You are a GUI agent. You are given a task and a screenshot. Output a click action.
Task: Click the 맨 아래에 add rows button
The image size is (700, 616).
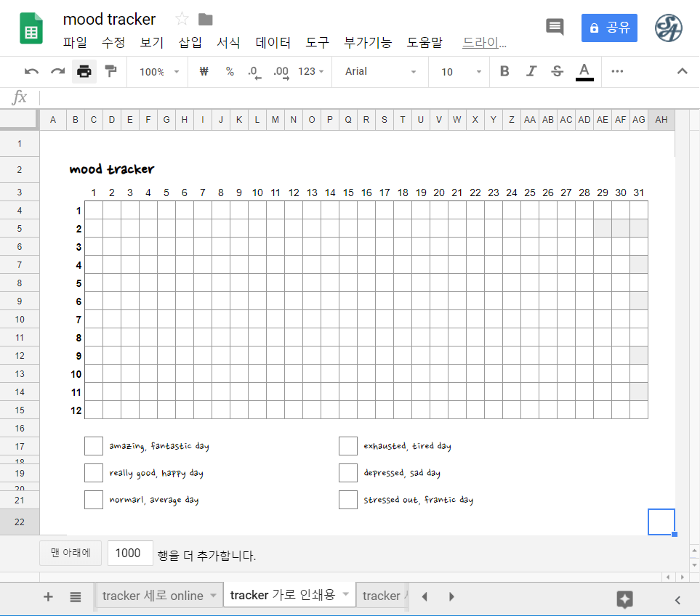tap(71, 554)
